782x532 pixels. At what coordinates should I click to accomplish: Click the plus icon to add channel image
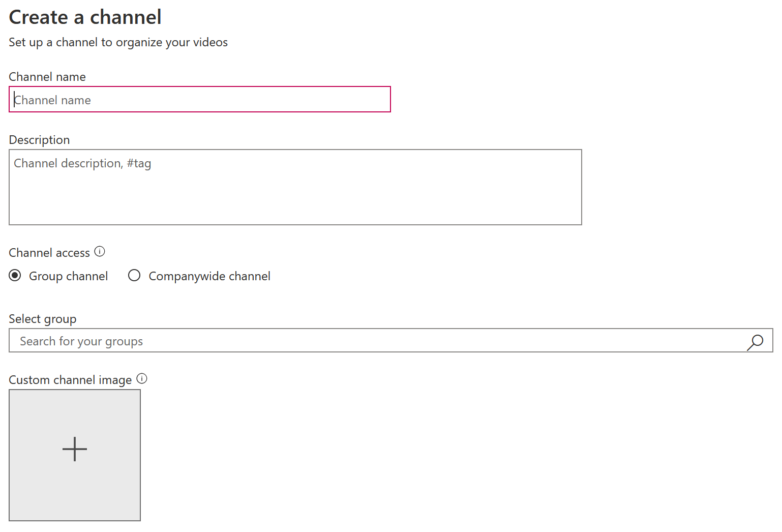[x=75, y=449]
